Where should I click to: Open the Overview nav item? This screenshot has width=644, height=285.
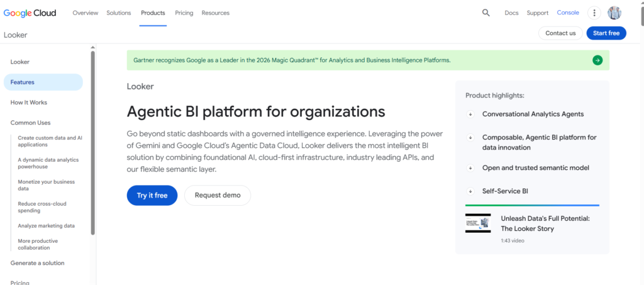click(x=86, y=13)
